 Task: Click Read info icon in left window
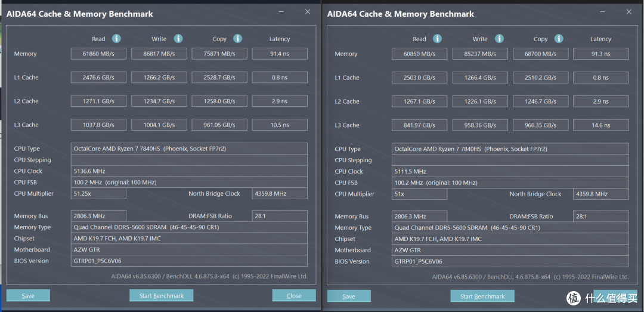click(117, 39)
